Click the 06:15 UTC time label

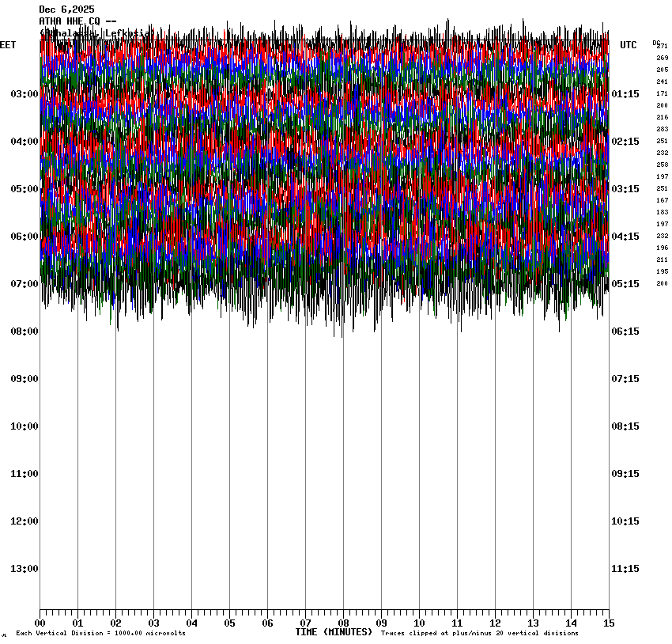click(x=625, y=331)
